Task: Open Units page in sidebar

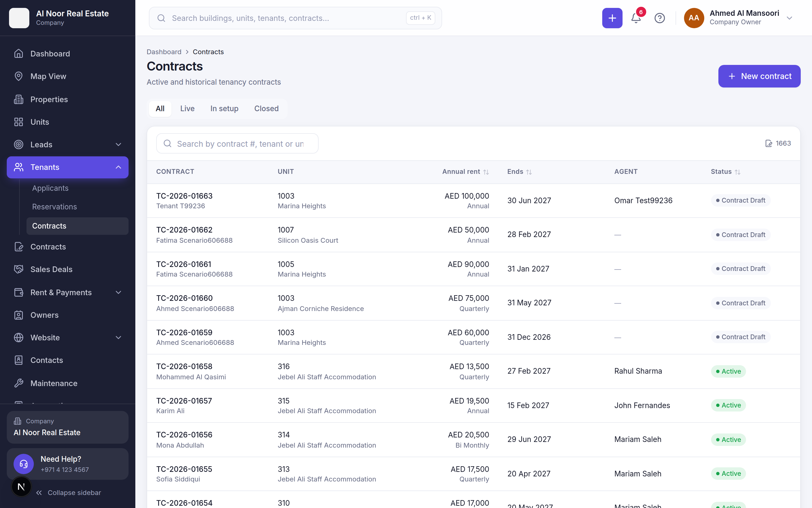Action: tap(67, 122)
